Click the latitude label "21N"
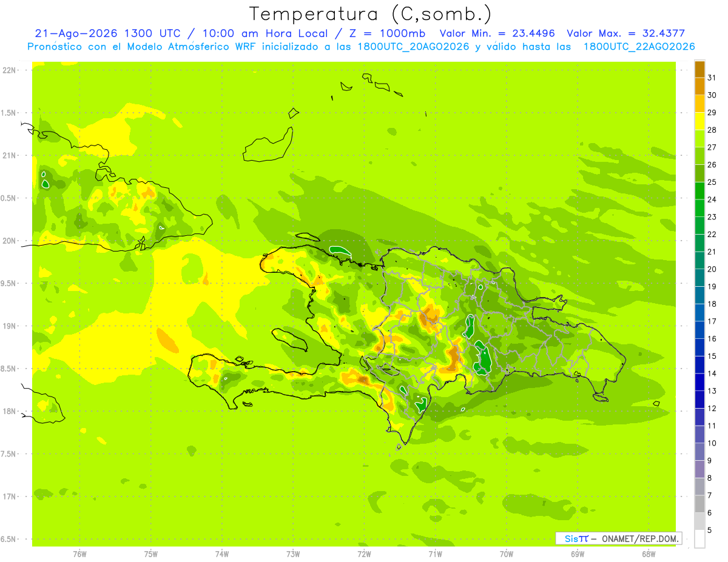This screenshot has height=562, width=728. click(x=10, y=156)
